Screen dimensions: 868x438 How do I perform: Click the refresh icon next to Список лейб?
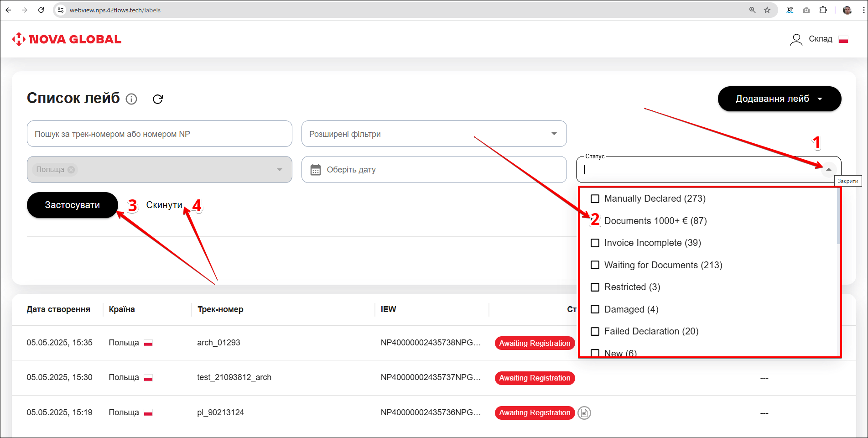pos(158,99)
